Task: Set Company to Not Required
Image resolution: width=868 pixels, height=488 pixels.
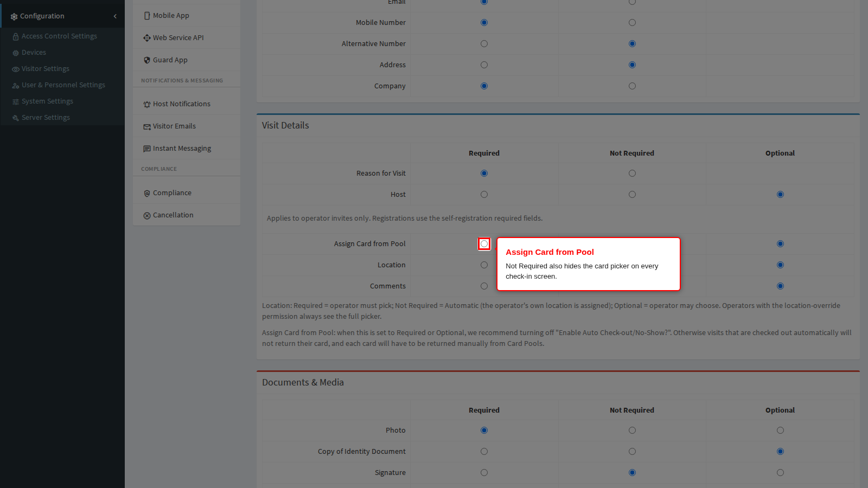Action: pyautogui.click(x=632, y=86)
